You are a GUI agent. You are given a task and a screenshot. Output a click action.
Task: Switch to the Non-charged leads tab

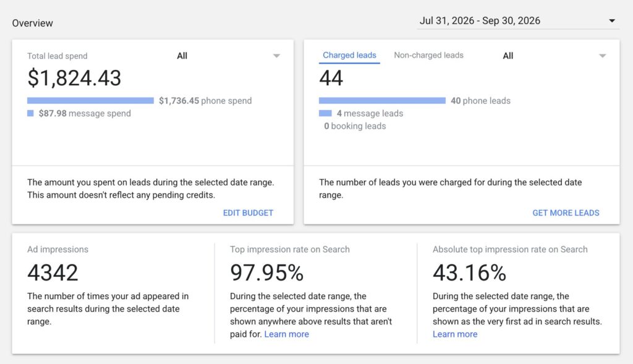click(x=429, y=55)
